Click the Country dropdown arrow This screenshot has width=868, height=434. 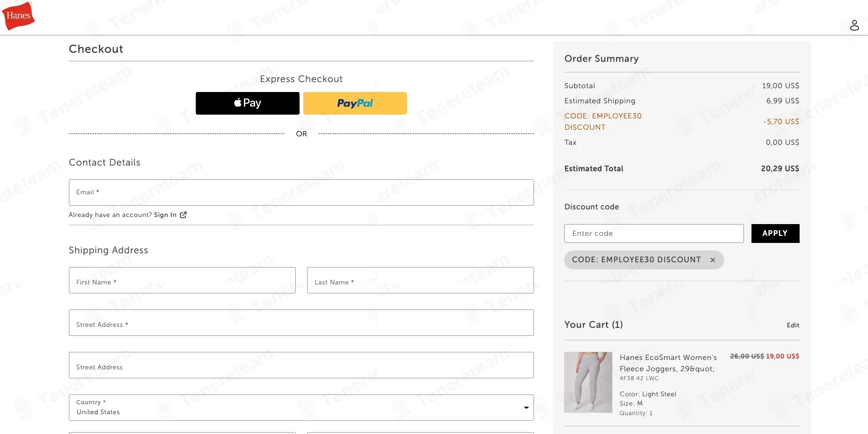pyautogui.click(x=526, y=408)
